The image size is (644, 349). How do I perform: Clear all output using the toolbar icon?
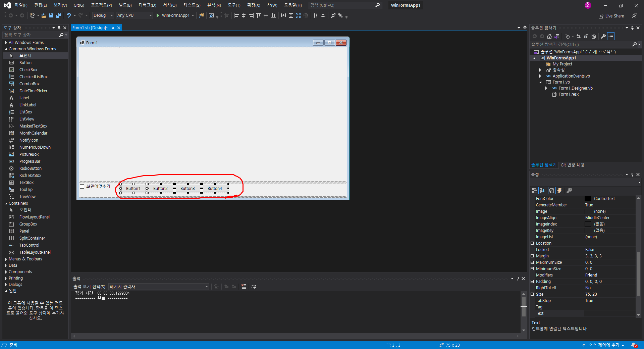click(244, 287)
